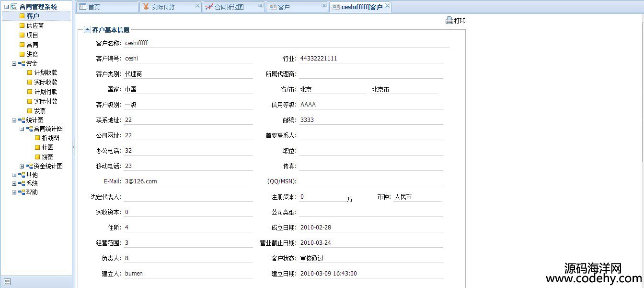Click the 所属代理商 field
644x288 pixels.
tap(371, 74)
